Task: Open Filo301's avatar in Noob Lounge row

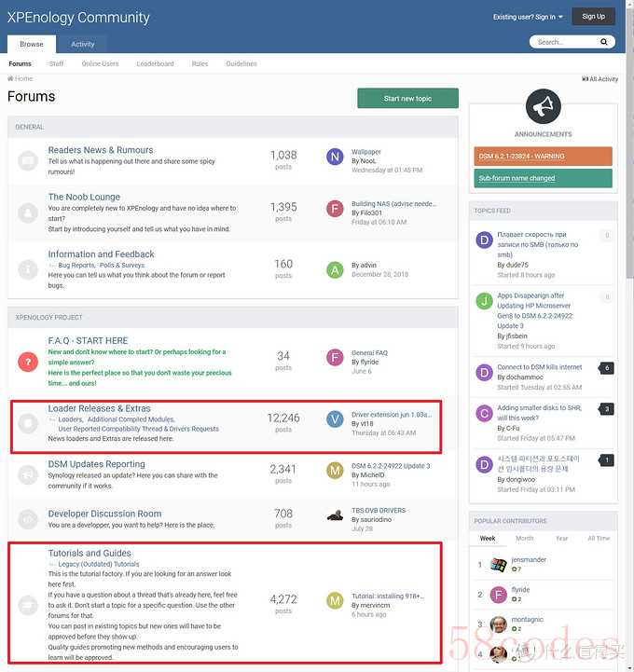Action: [335, 209]
